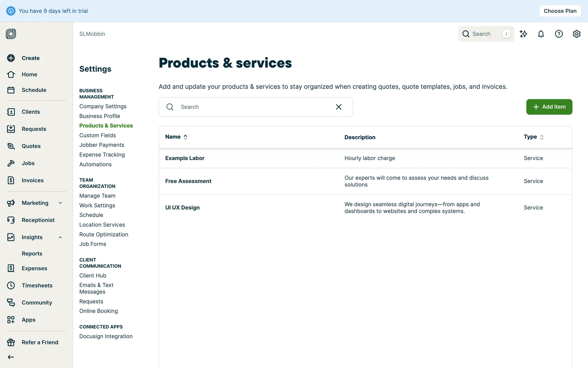Expand the Marketing submenu chevron

60,203
